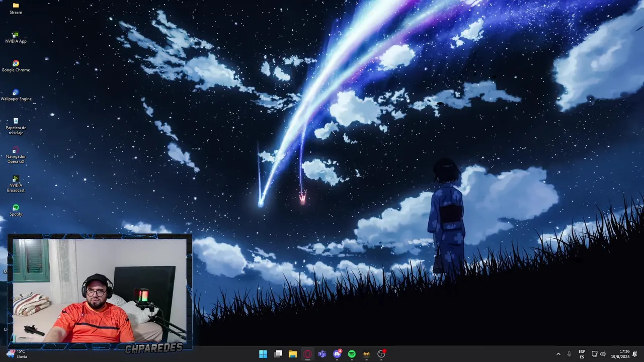Select the Stream folder on the desktop
This screenshot has width=644, height=362.
tap(16, 9)
